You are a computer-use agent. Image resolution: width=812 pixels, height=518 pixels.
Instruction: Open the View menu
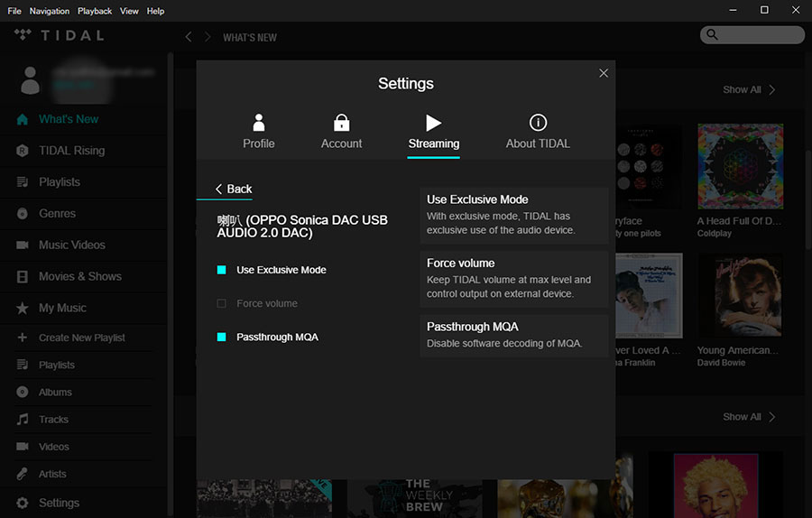(x=129, y=11)
